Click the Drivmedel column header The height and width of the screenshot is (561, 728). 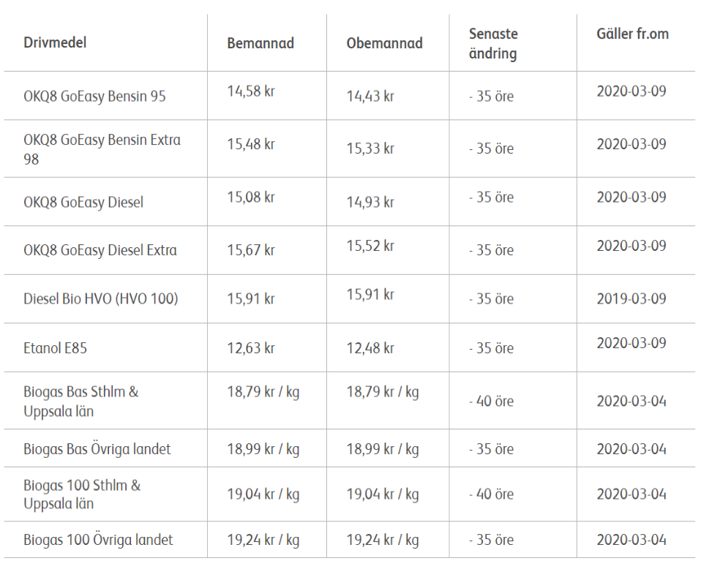point(55,42)
